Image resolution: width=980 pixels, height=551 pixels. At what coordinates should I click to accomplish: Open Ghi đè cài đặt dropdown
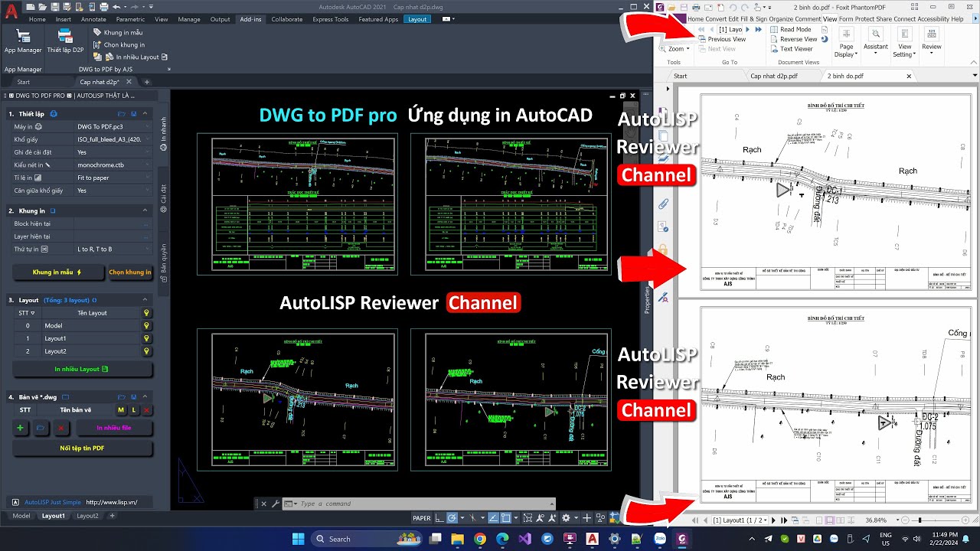113,152
